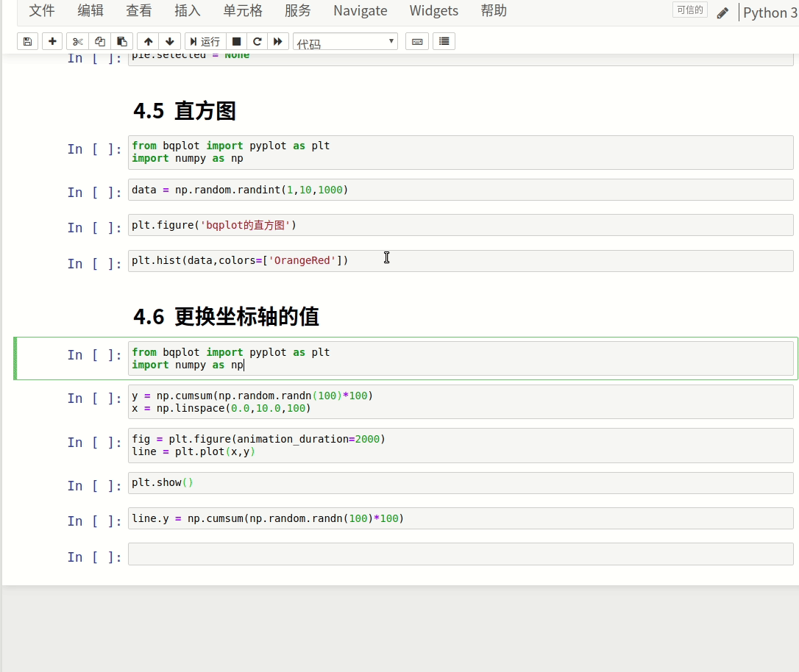Cut selected cell with the scissors icon
Viewport: 799px width, 672px height.
(x=77, y=41)
